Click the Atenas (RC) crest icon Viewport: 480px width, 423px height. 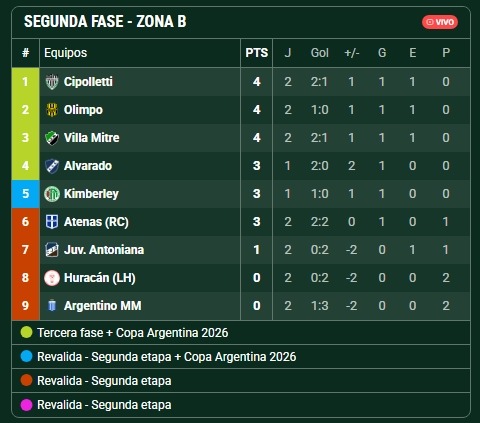coord(52,222)
